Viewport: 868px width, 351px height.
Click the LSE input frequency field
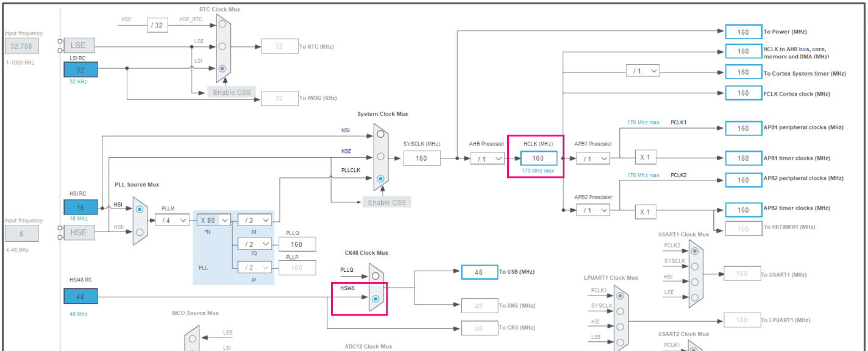(23, 46)
